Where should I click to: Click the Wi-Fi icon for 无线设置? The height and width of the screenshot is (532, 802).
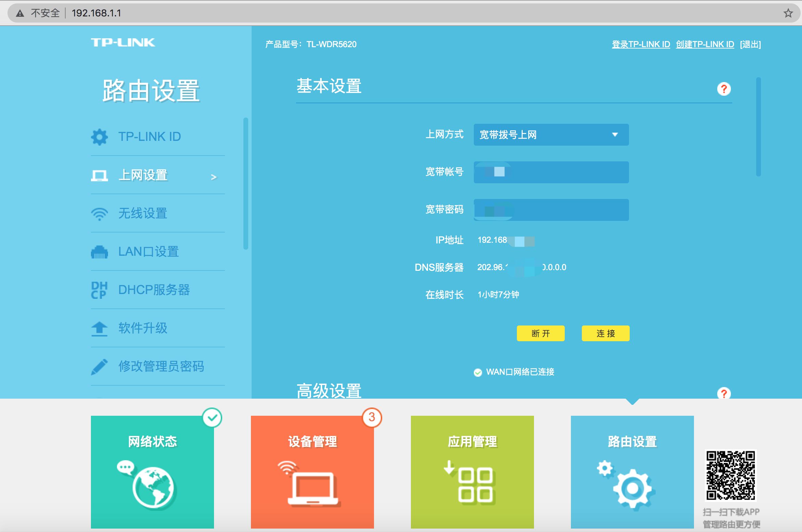(99, 214)
